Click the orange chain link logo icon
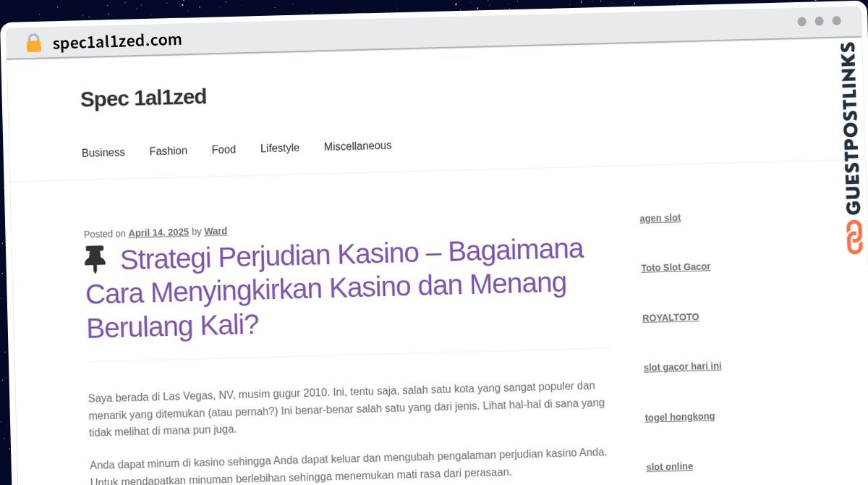Viewport: 868px width, 485px height. [854, 237]
